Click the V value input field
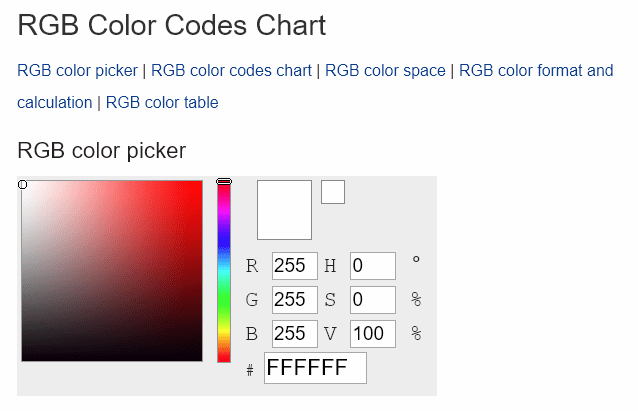Image resolution: width=638 pixels, height=411 pixels. pos(373,334)
